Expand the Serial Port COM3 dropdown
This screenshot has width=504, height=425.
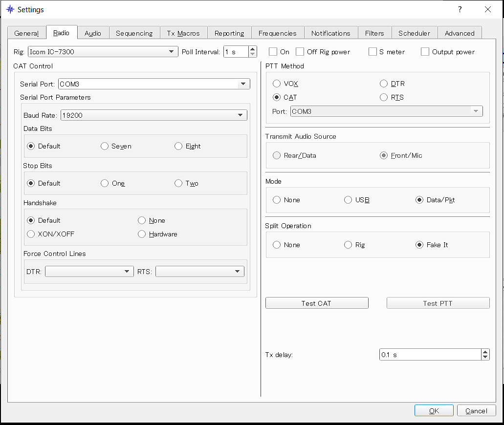[154, 84]
